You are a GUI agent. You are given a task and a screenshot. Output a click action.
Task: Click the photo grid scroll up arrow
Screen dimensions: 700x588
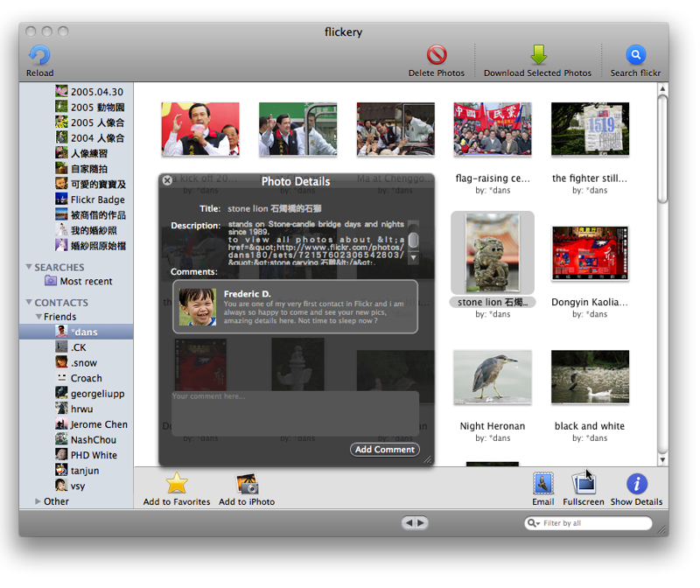pyautogui.click(x=663, y=89)
